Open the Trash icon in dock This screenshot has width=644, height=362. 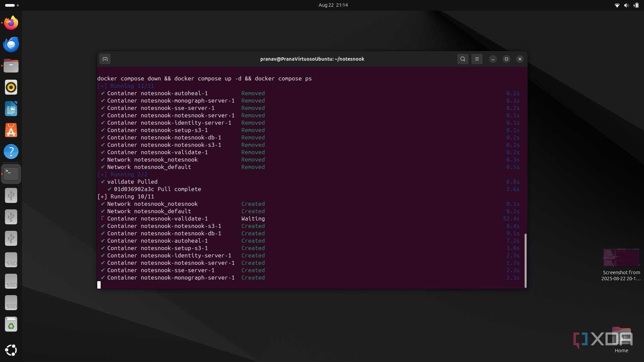(x=11, y=324)
